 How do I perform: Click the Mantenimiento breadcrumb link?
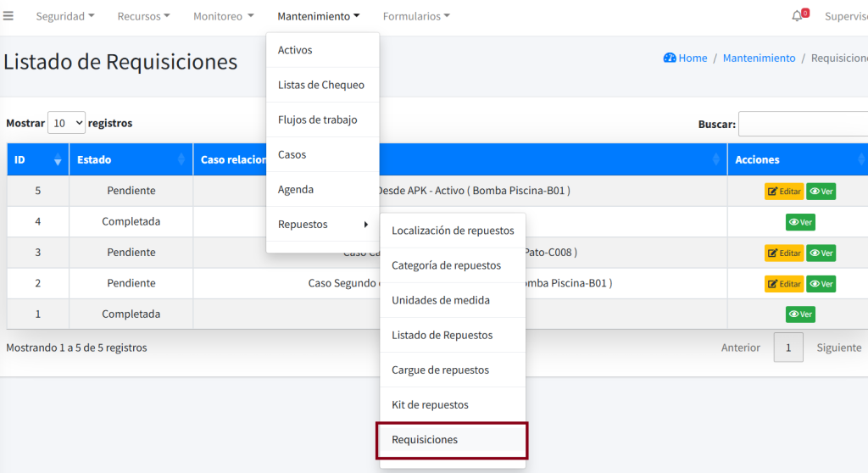[x=759, y=58]
